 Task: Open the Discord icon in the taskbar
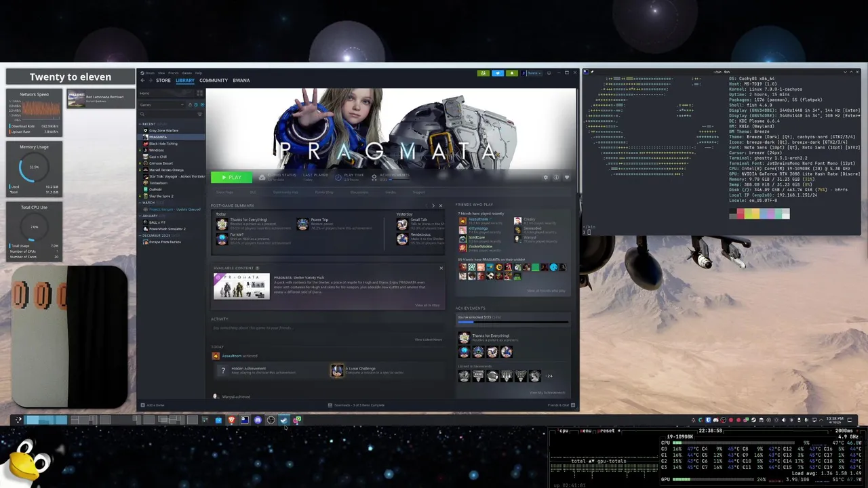click(x=258, y=420)
